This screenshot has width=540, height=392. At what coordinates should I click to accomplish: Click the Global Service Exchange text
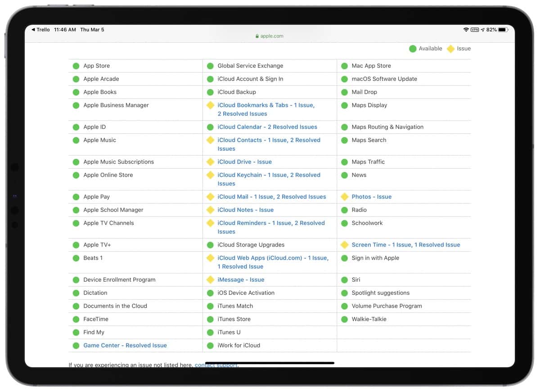tap(251, 66)
